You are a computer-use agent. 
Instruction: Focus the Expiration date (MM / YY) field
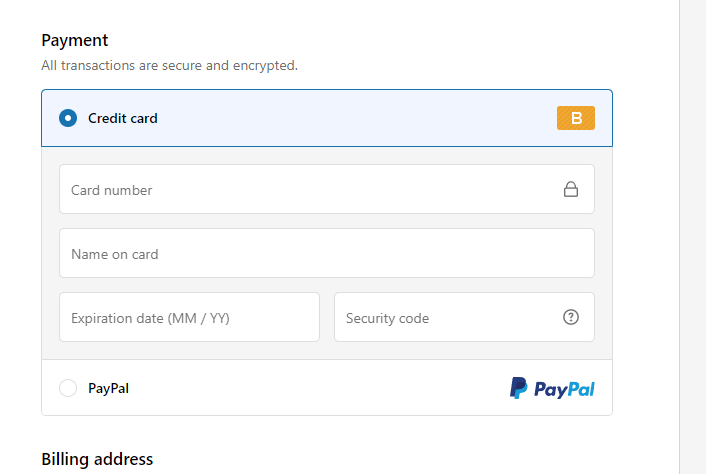click(x=190, y=317)
